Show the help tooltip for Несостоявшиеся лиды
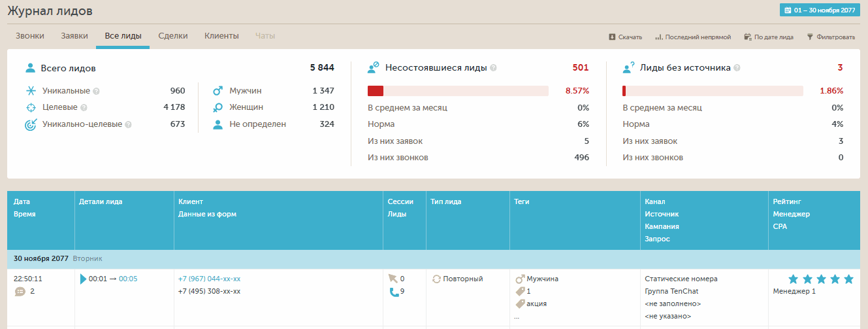Viewport: 868px width, 329px height. [x=493, y=68]
